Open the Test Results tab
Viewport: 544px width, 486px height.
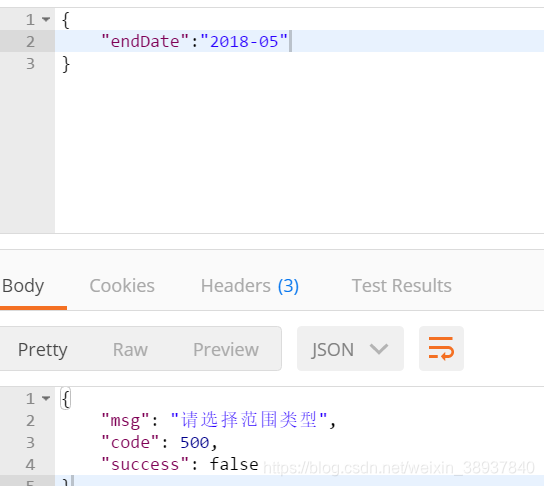click(402, 286)
